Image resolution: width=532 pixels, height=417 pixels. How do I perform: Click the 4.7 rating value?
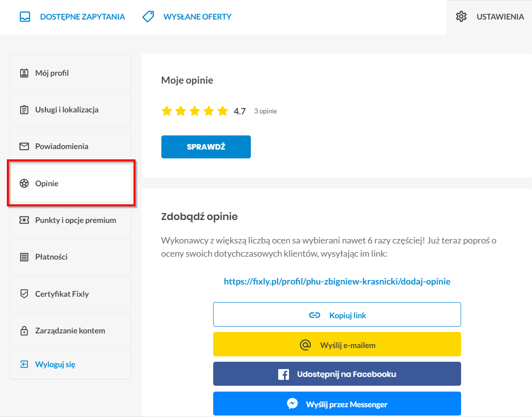240,111
